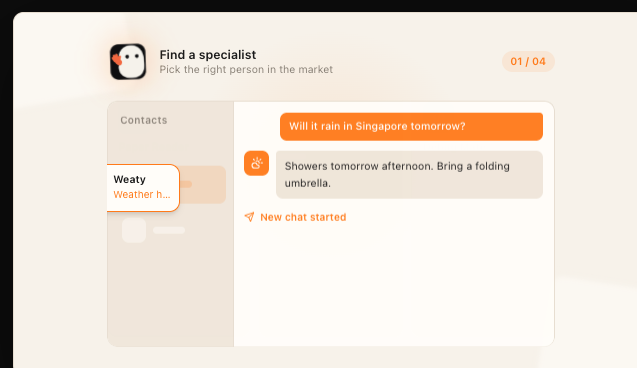Click the New chat started label

(x=303, y=217)
